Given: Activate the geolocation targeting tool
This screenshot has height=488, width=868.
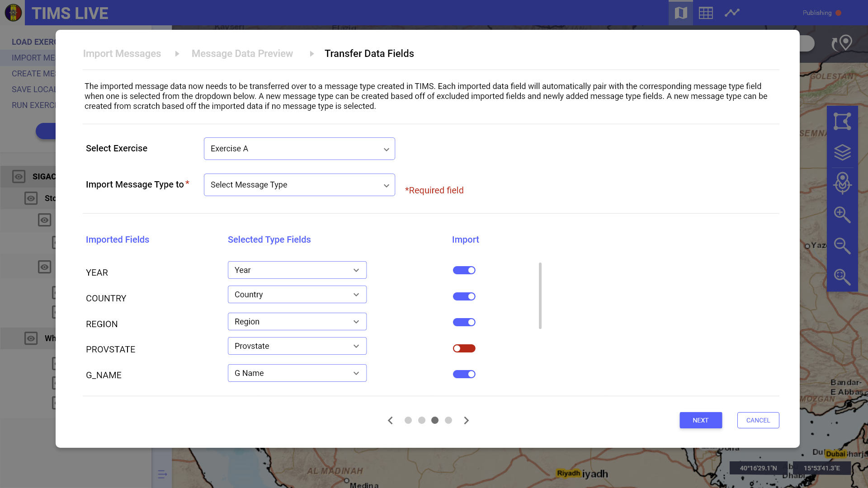Looking at the screenshot, I should click(842, 183).
